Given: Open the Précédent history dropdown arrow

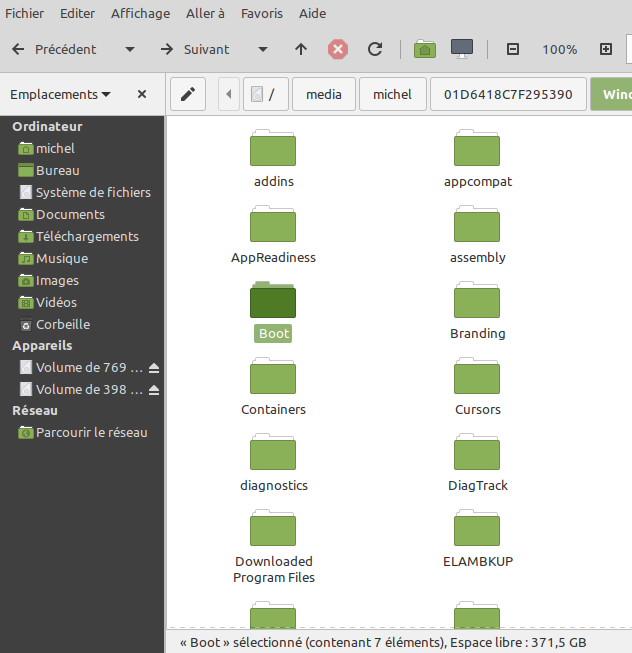Looking at the screenshot, I should (130, 50).
